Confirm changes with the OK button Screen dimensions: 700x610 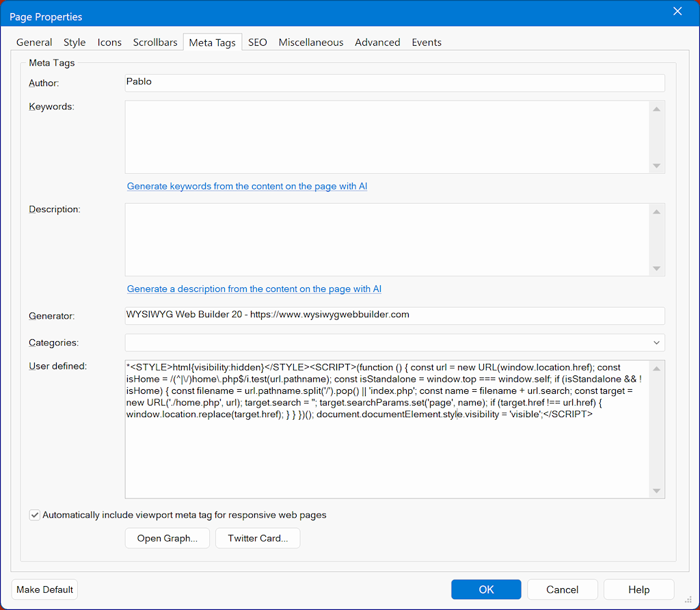(x=485, y=589)
